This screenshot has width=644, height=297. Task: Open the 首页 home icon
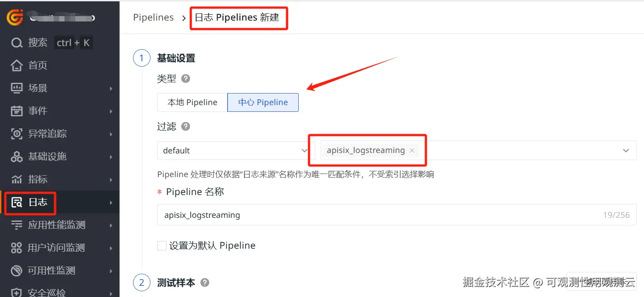(x=17, y=66)
